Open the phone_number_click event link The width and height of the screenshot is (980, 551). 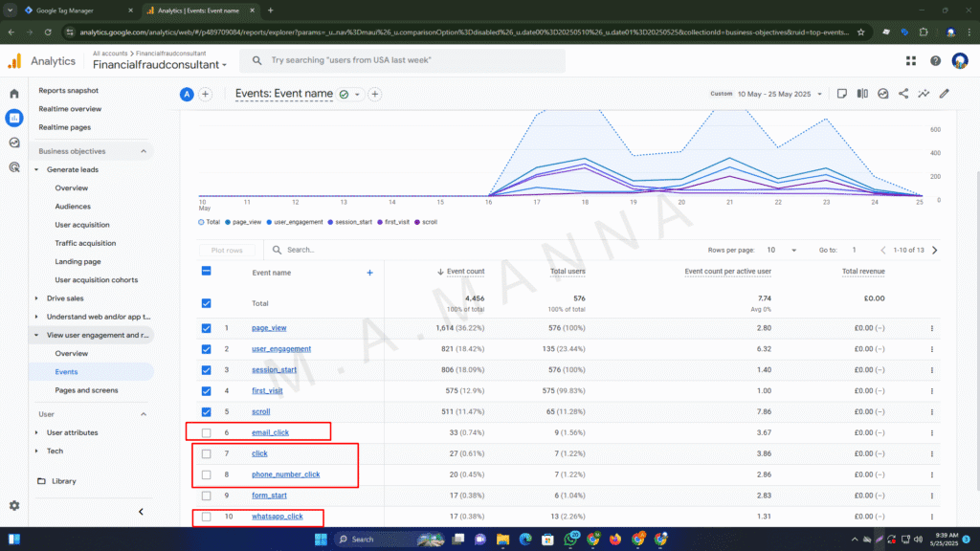click(285, 474)
